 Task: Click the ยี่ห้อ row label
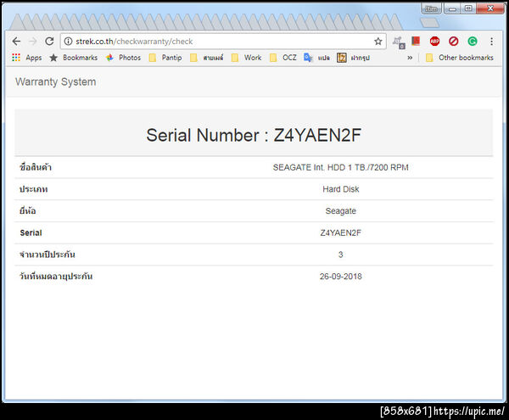pyautogui.click(x=28, y=210)
